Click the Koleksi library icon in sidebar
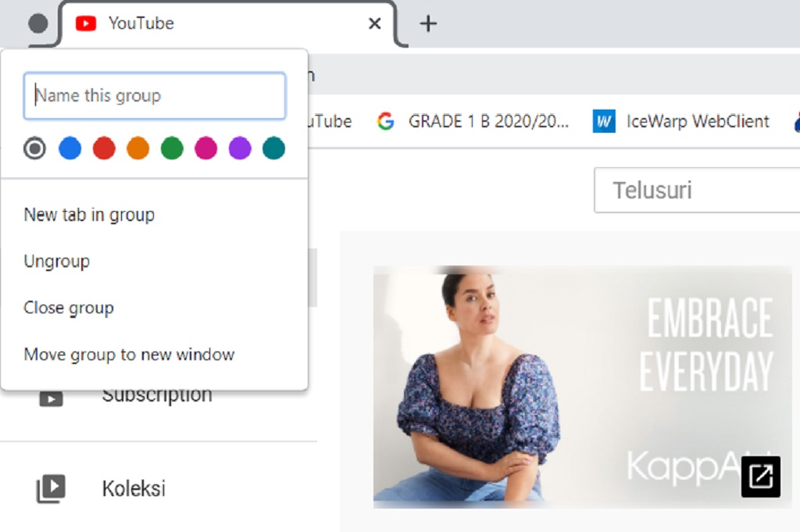This screenshot has height=532, width=800. pos(51,489)
